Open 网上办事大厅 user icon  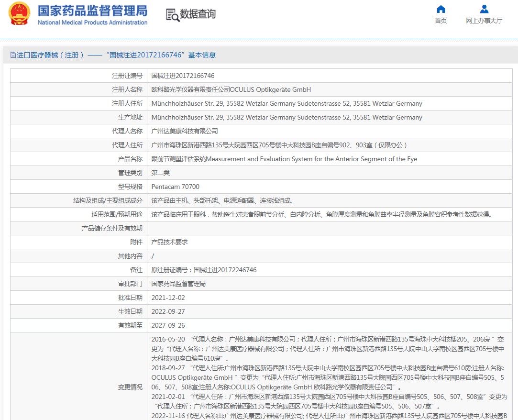click(485, 9)
